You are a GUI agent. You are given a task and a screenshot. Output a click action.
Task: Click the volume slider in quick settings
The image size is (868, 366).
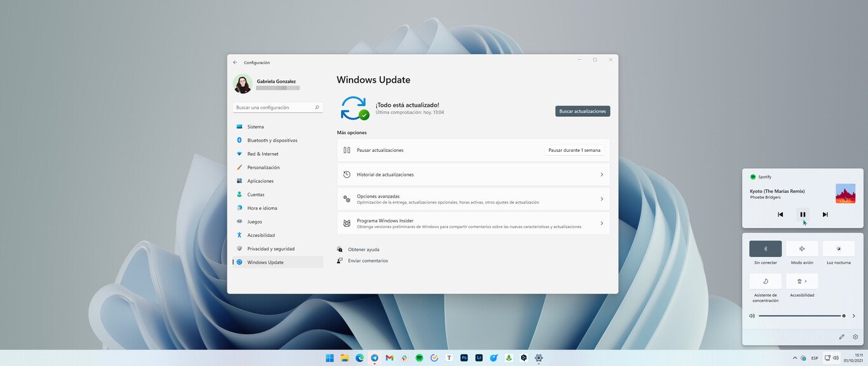click(801, 316)
